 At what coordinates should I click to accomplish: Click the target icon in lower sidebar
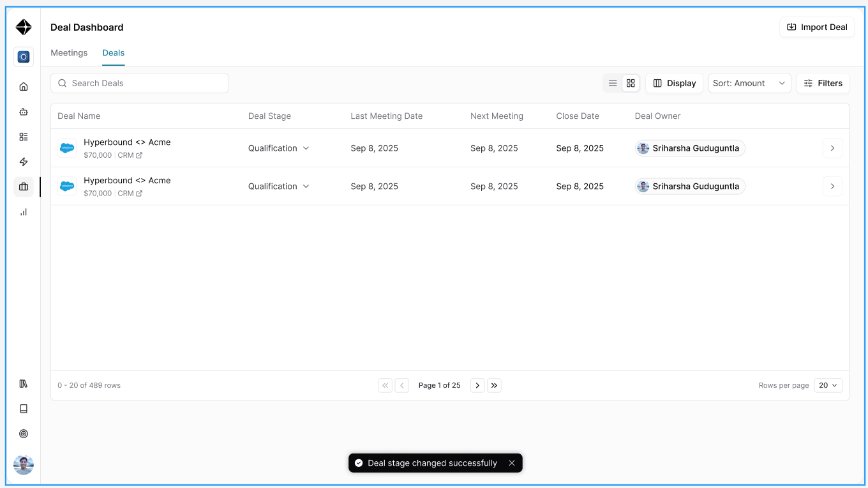pos(24,434)
